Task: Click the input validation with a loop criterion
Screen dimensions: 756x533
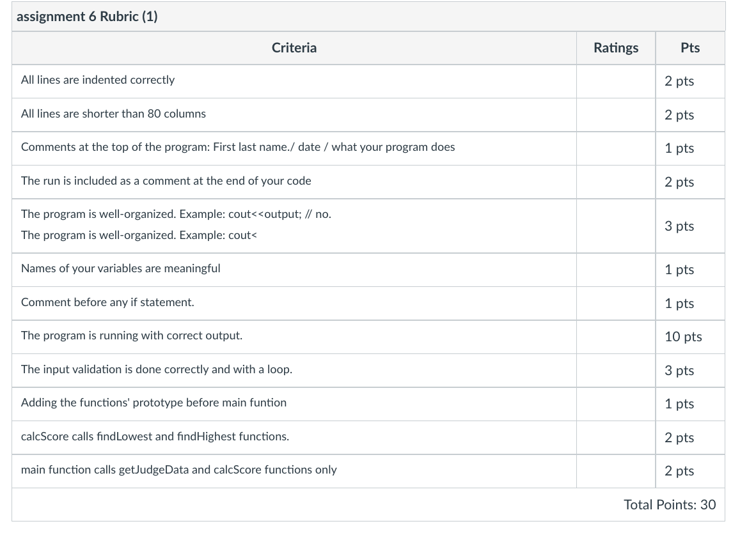Action: 157,369
